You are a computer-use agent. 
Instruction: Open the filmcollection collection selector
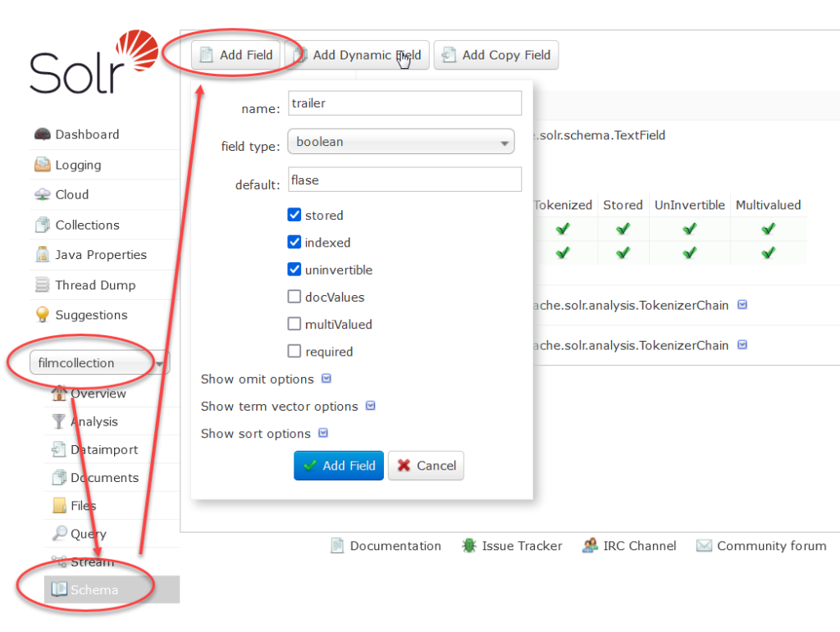coord(99,363)
